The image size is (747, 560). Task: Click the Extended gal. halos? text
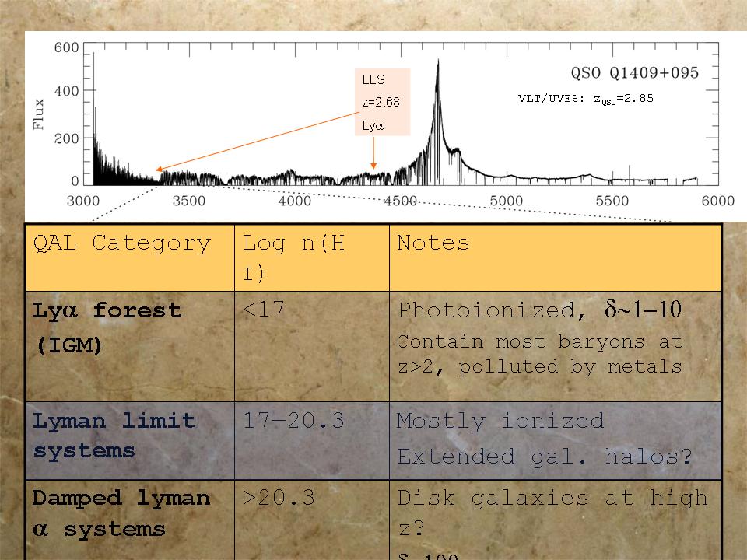[x=544, y=457]
